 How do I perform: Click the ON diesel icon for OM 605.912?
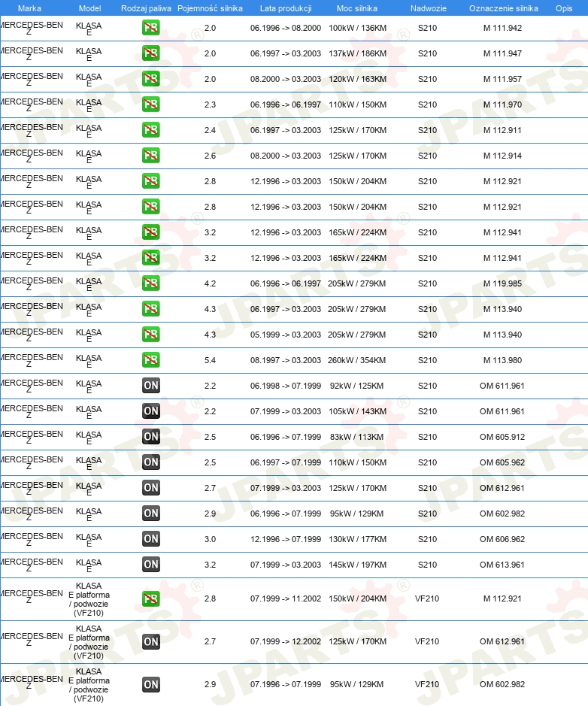point(151,437)
